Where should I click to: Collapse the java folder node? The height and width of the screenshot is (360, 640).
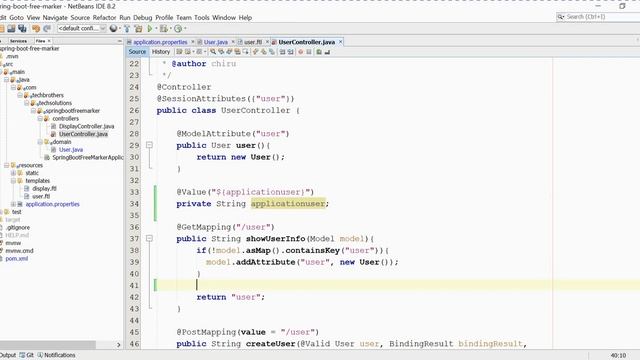[x=7, y=80]
